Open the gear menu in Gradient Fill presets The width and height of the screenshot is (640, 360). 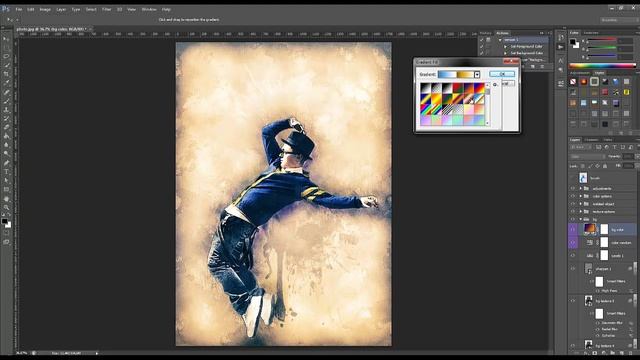click(x=495, y=84)
